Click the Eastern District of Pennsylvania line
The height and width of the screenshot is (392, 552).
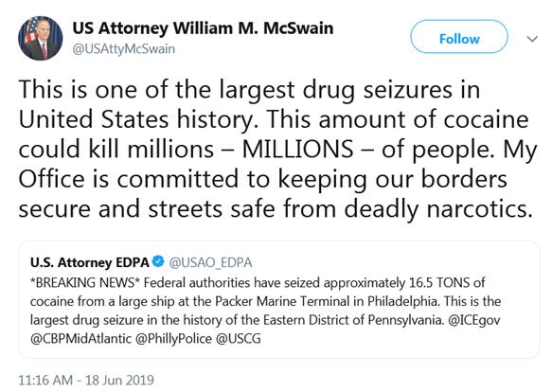[x=236, y=320]
